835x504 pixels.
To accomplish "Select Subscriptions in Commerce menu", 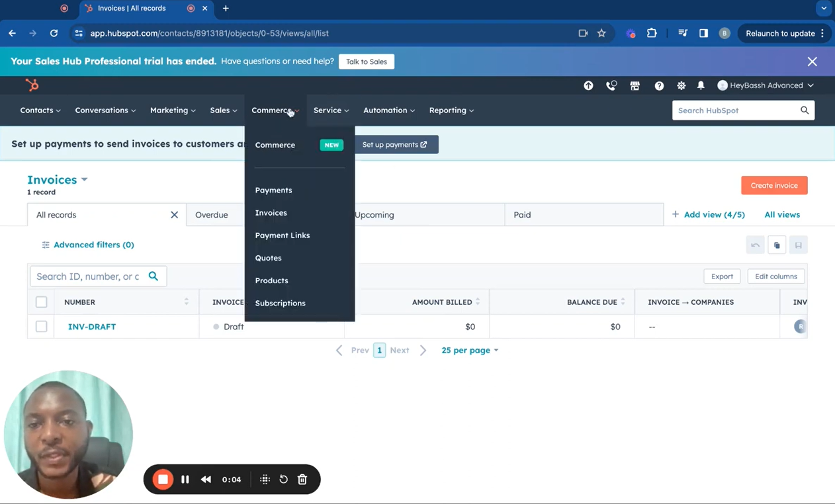I will pos(281,303).
